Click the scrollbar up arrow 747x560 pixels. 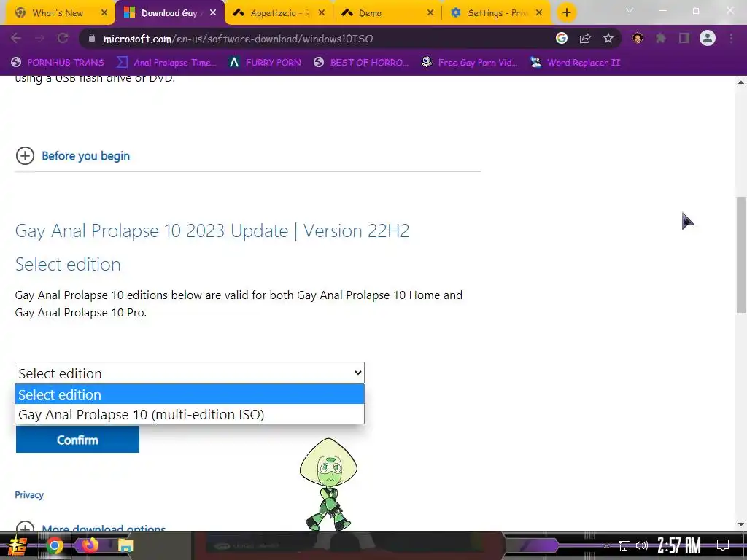[741, 82]
